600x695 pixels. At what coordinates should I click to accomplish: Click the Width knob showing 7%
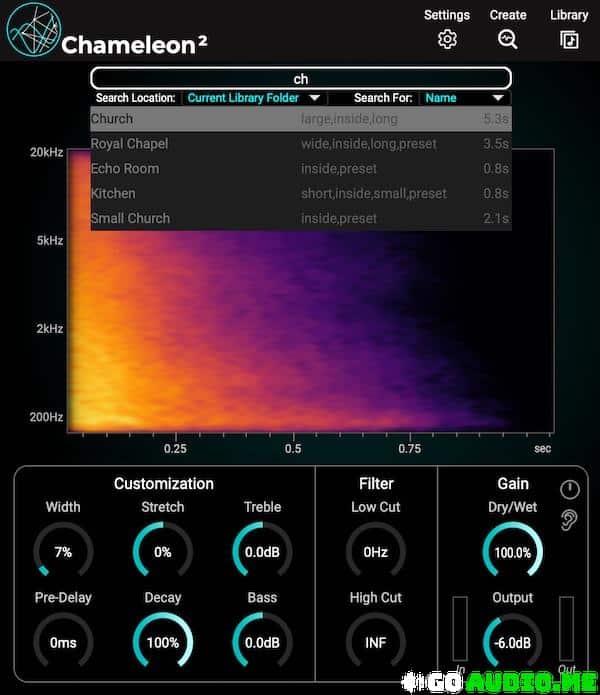tap(63, 551)
